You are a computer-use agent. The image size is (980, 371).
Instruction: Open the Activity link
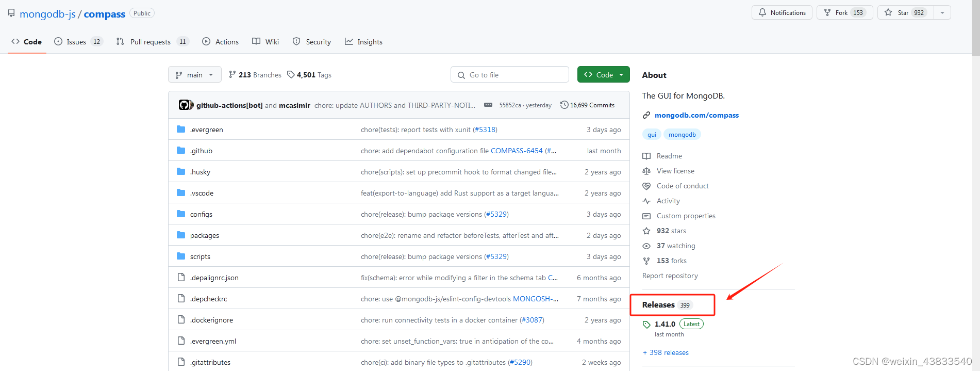(661, 201)
